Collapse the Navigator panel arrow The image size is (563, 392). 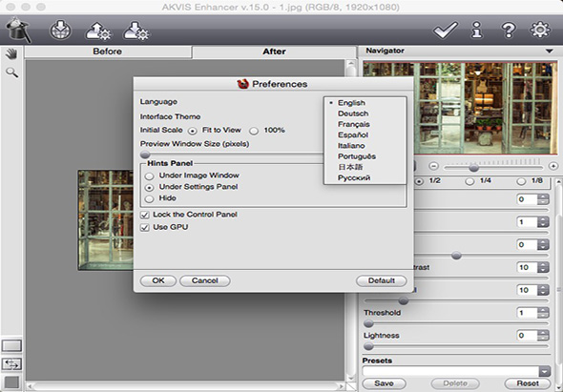click(550, 51)
